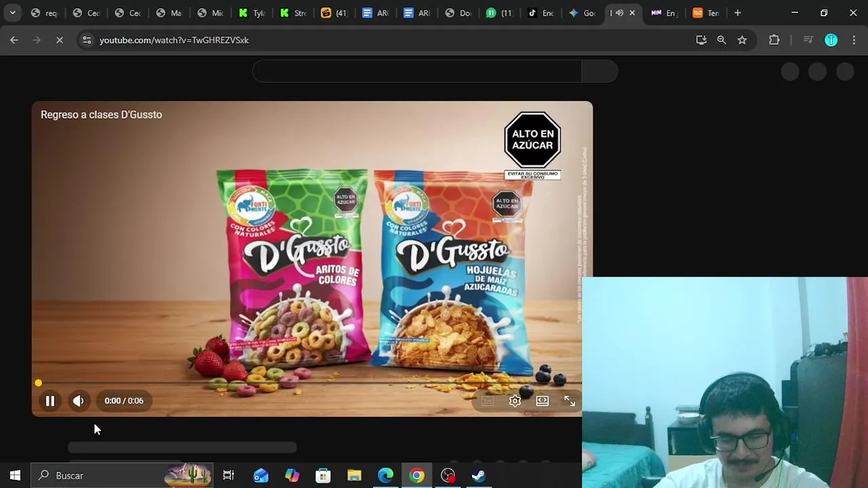Switch to the 'Tyla' tab
The image size is (868, 488).
coord(252,13)
